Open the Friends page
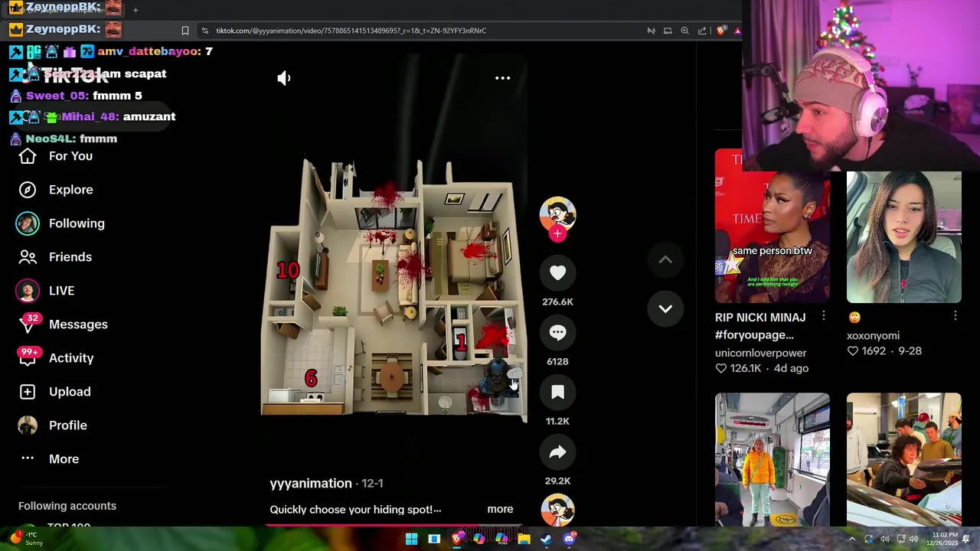The image size is (980, 551). point(70,257)
